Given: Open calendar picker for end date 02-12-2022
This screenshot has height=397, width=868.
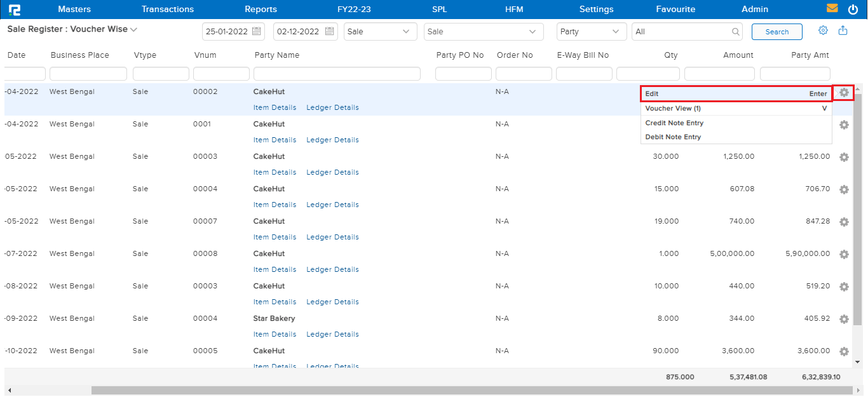Looking at the screenshot, I should tap(329, 31).
